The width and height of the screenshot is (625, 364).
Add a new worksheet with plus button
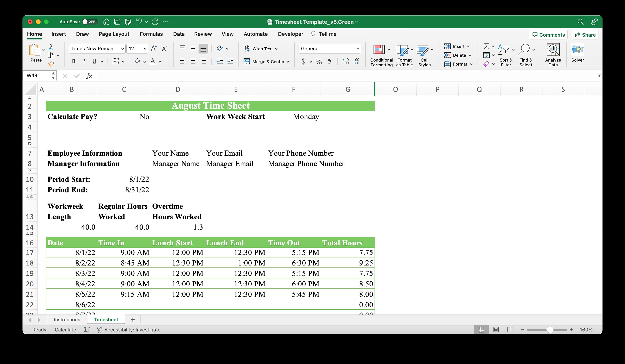tap(133, 319)
